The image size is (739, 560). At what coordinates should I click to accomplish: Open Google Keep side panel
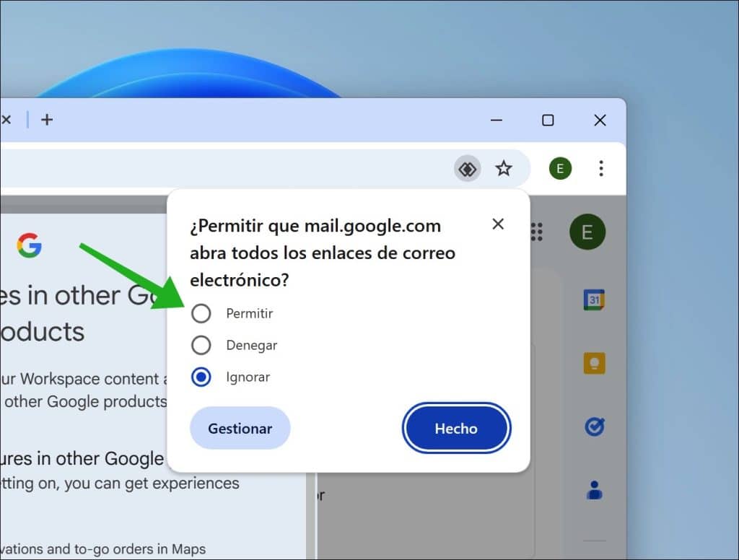595,364
